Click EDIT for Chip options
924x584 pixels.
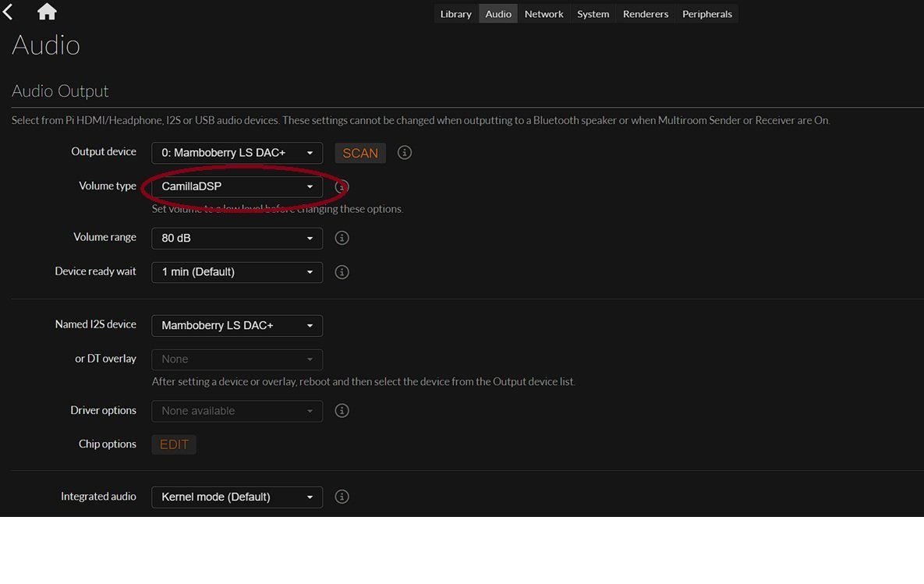coord(174,444)
